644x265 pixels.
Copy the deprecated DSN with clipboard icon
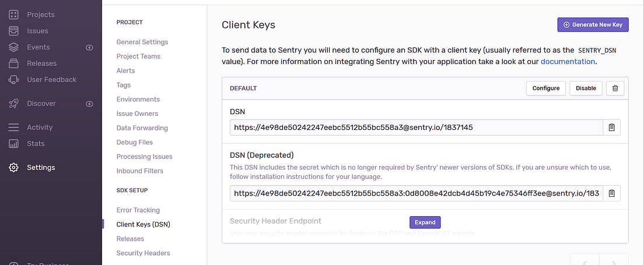(x=611, y=193)
